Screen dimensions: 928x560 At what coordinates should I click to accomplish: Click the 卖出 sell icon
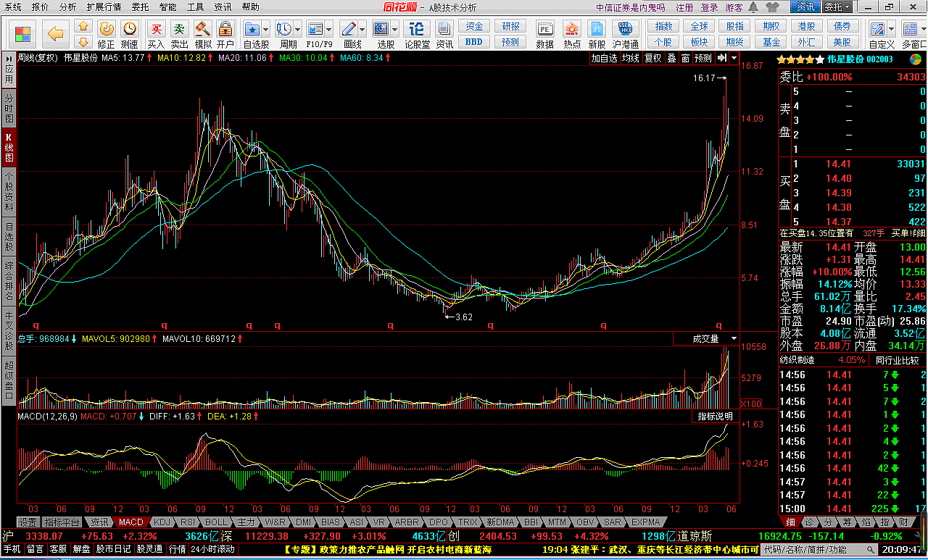[x=179, y=29]
